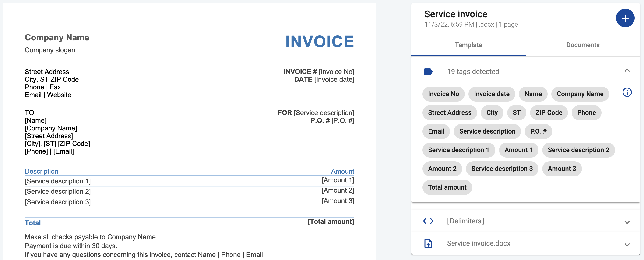This screenshot has width=644, height=260.
Task: Click the Service invoice.docx file icon
Action: click(x=428, y=243)
